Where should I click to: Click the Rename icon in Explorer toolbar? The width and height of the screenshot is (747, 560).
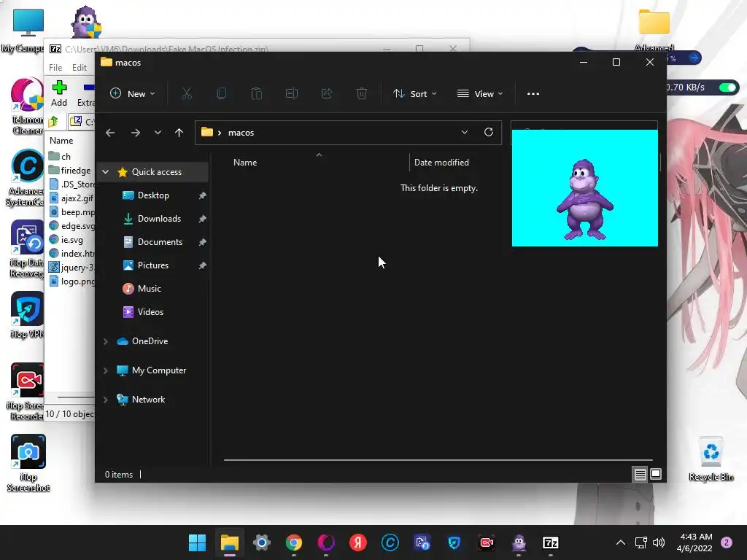point(292,94)
